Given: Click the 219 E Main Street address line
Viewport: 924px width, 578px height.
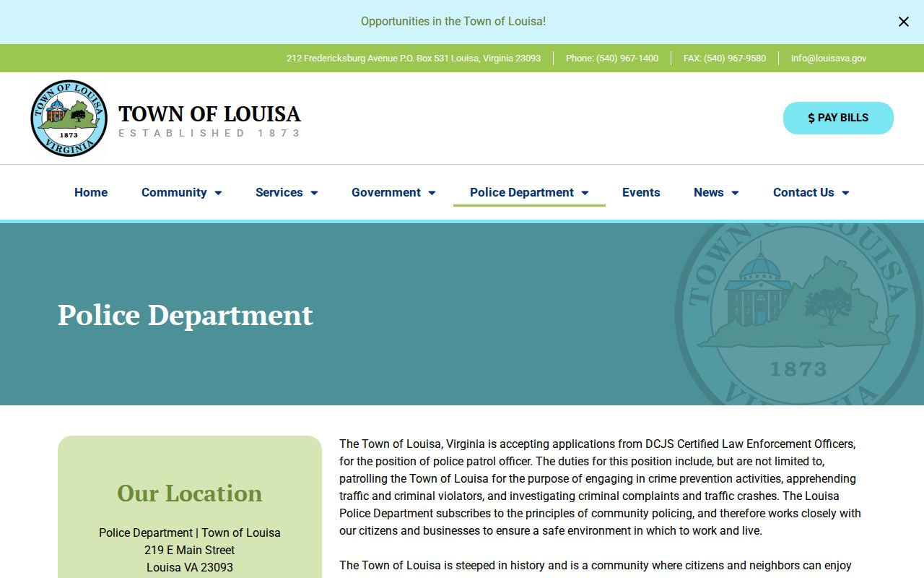Looking at the screenshot, I should (x=190, y=551).
